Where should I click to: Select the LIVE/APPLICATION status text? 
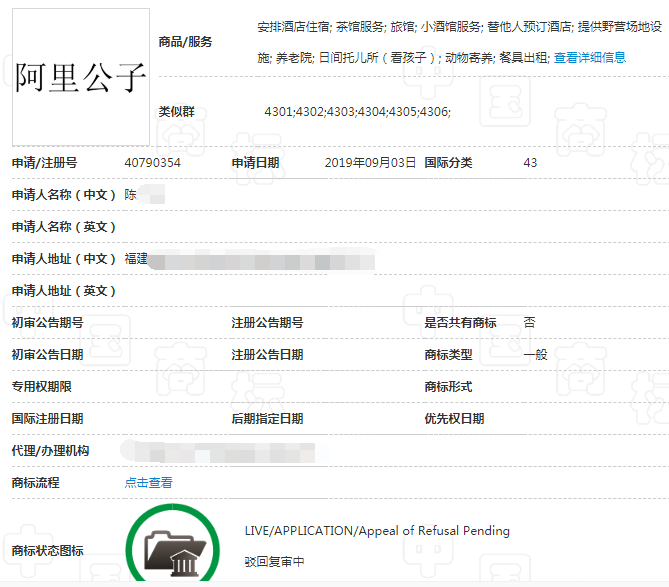tap(377, 530)
